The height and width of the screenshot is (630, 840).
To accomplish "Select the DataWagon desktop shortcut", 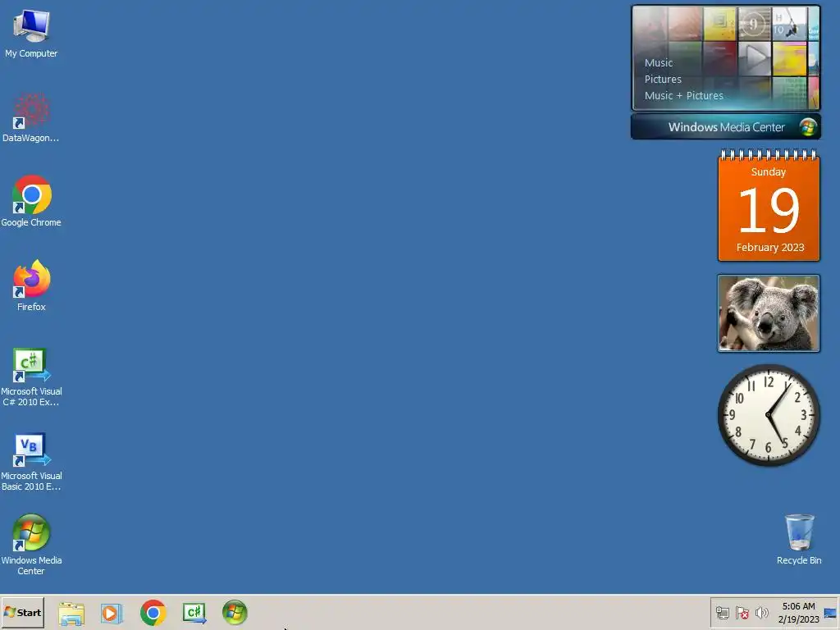I will click(x=31, y=118).
